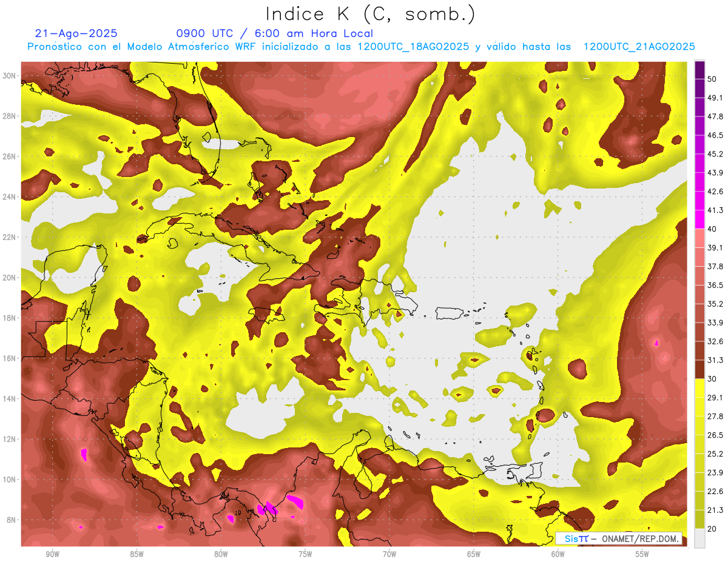Image resolution: width=728 pixels, height=562 pixels.
Task: Click the latitude label '16N'
Action: (8, 358)
